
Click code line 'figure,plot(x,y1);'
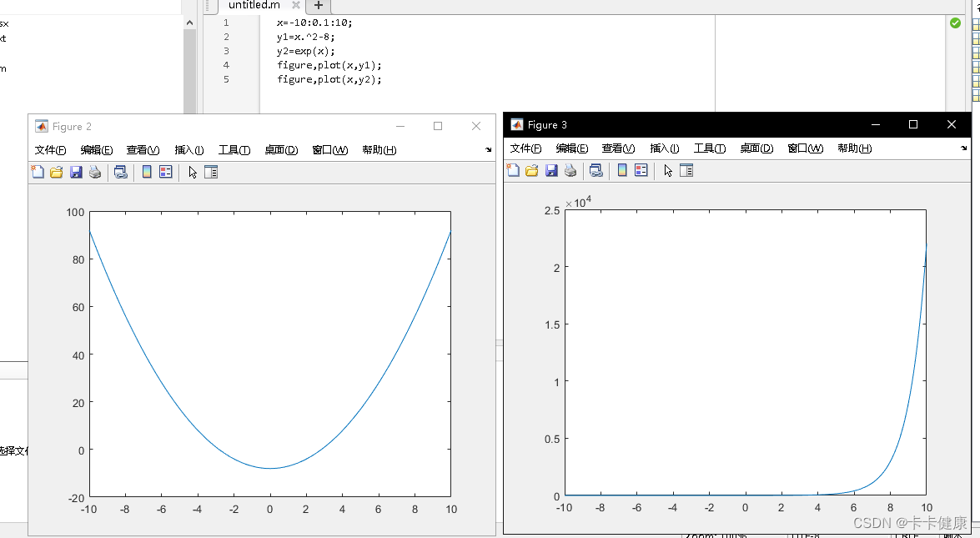pos(329,65)
